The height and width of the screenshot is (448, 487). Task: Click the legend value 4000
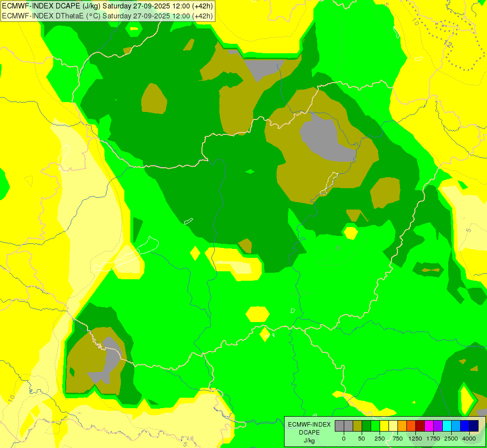[469, 439]
